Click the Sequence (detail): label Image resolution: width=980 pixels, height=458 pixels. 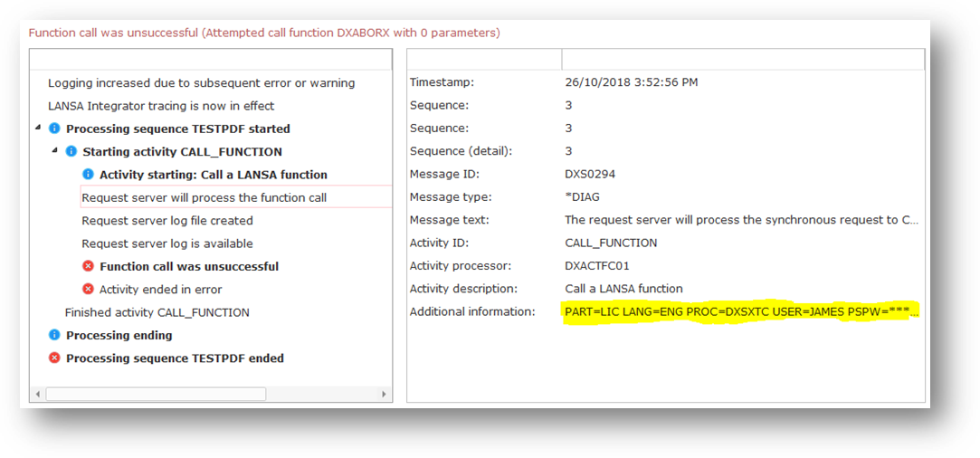461,151
